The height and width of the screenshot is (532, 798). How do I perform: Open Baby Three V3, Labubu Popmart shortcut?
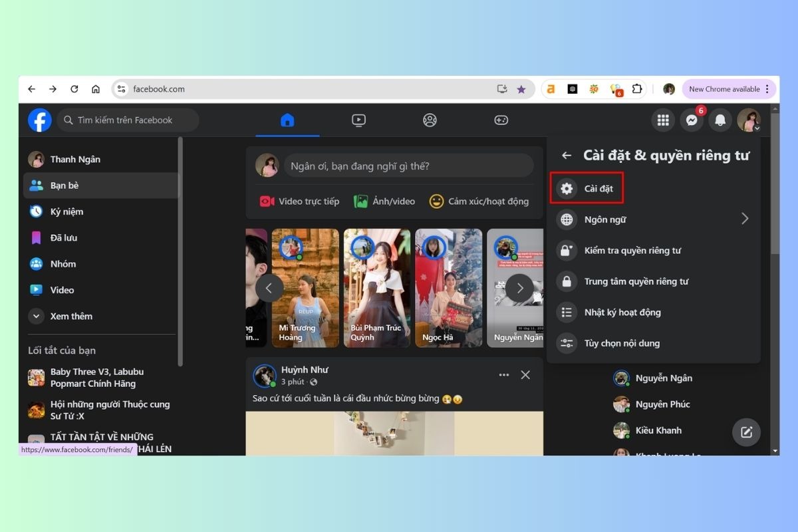pos(101,378)
